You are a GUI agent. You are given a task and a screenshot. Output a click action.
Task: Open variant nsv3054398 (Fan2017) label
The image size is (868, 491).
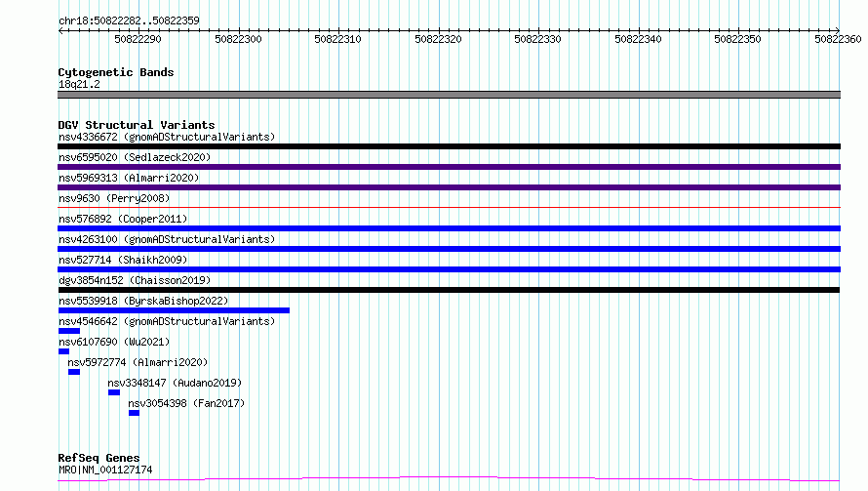click(186, 403)
